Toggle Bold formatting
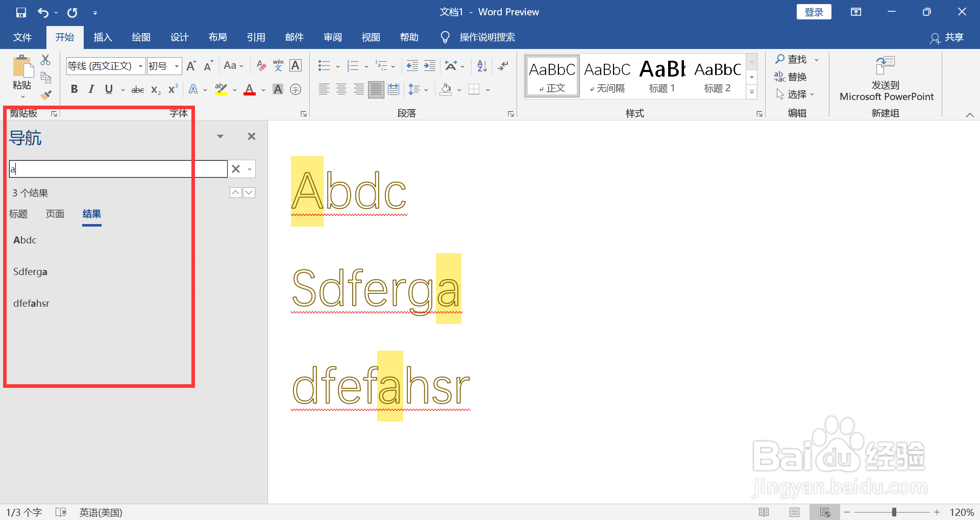Screen dimensions: 980x520 (x=75, y=90)
